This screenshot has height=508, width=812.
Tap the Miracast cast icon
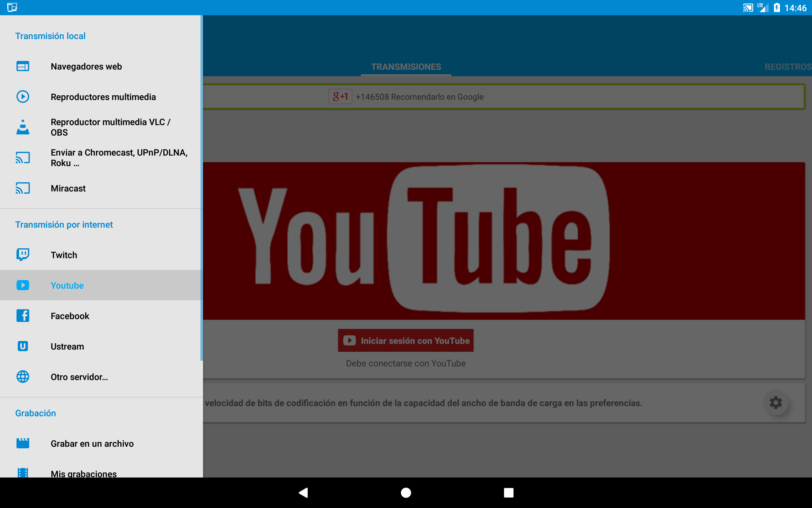[x=23, y=188]
